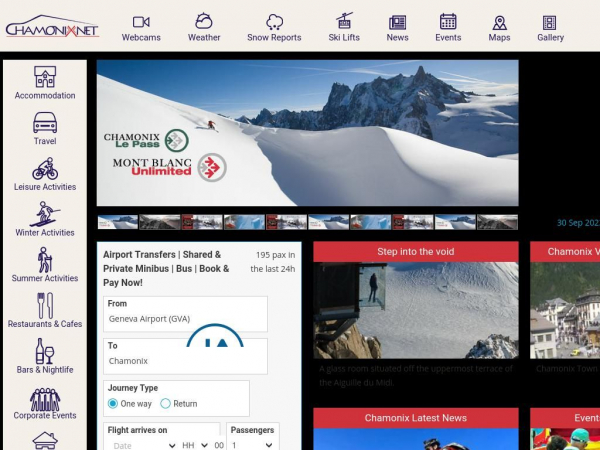Click the Events menu label

[448, 38]
